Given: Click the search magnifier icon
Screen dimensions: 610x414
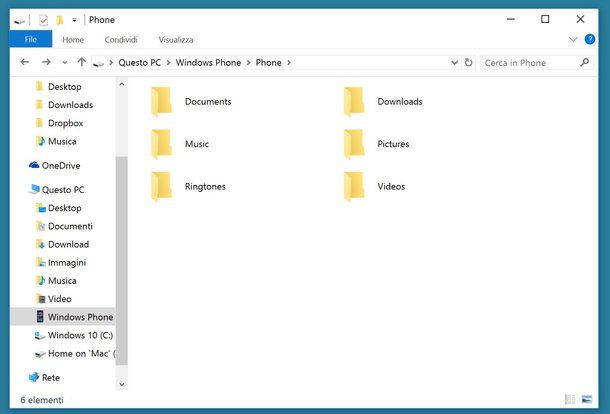Looking at the screenshot, I should click(x=584, y=62).
